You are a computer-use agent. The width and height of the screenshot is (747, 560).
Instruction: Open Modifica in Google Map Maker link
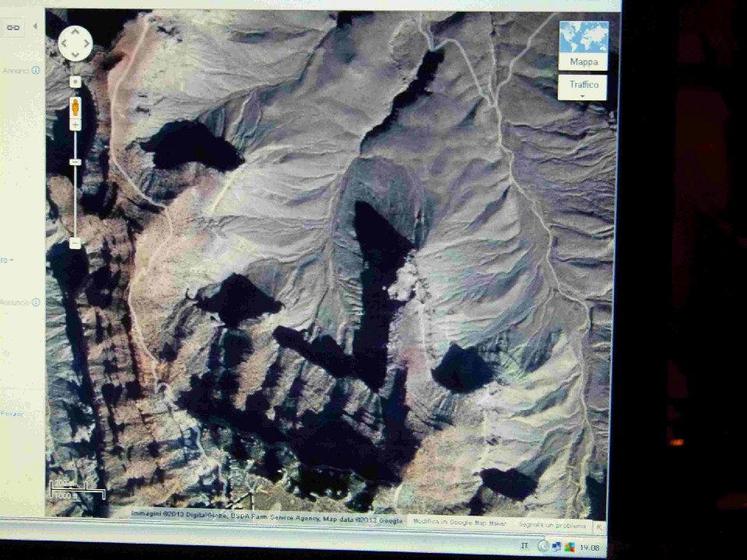point(460,523)
